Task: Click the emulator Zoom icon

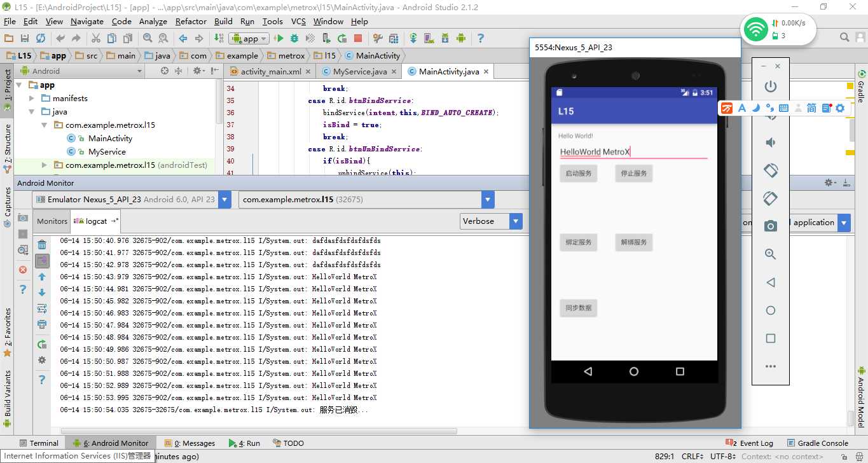Action: pyautogui.click(x=770, y=254)
